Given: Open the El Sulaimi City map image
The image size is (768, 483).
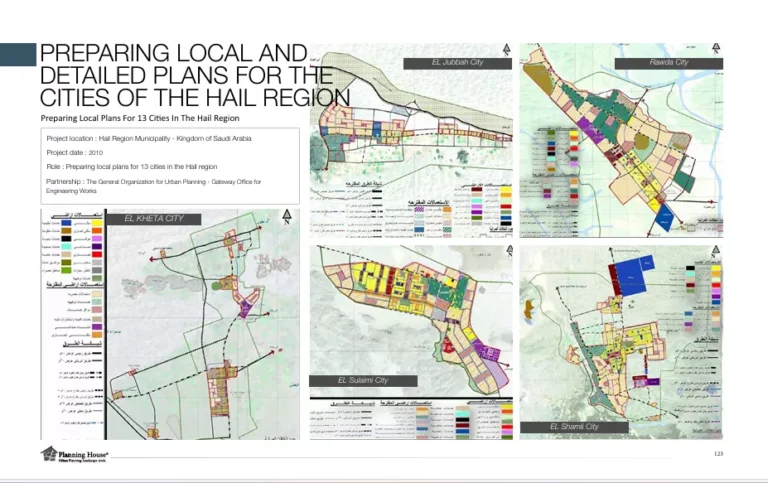Looking at the screenshot, I should coord(411,342).
